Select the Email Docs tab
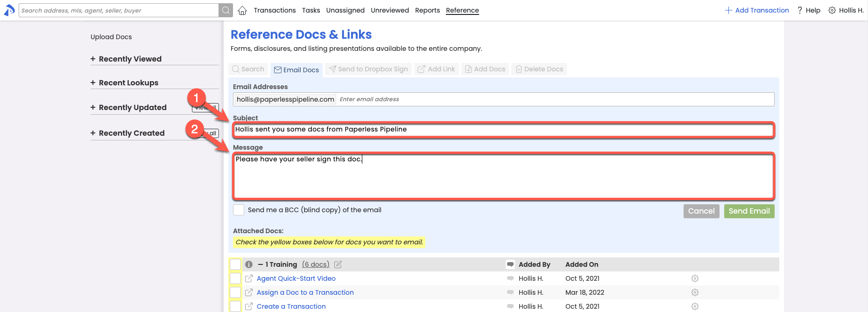868x312 pixels. [296, 70]
